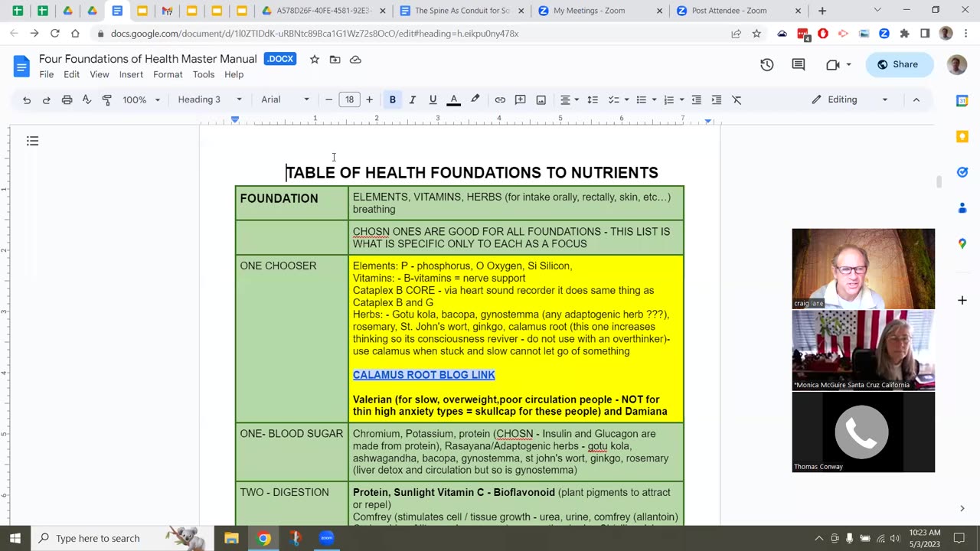Click the font size field showing 18
The width and height of the screenshot is (980, 551).
coord(349,99)
